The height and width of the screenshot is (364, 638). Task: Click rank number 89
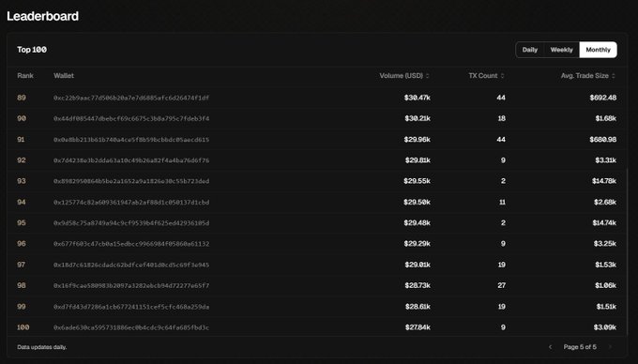point(22,98)
